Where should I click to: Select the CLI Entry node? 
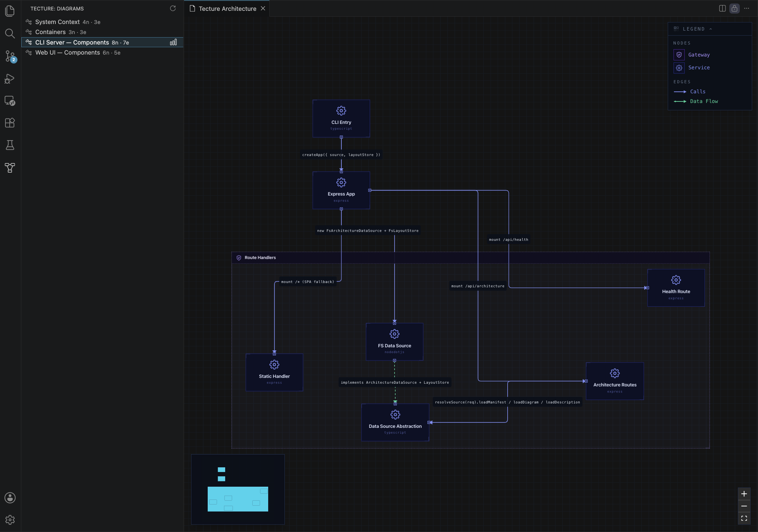(x=341, y=118)
